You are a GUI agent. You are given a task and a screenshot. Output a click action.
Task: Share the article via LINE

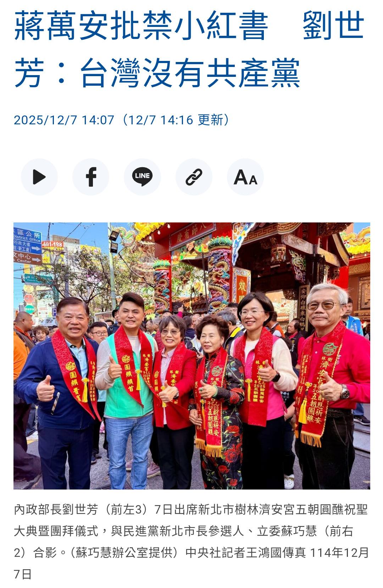(142, 177)
